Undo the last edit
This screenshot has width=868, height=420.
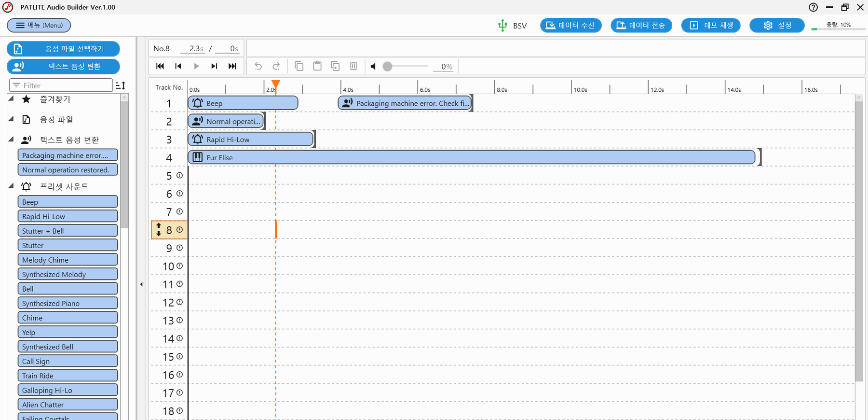[258, 66]
